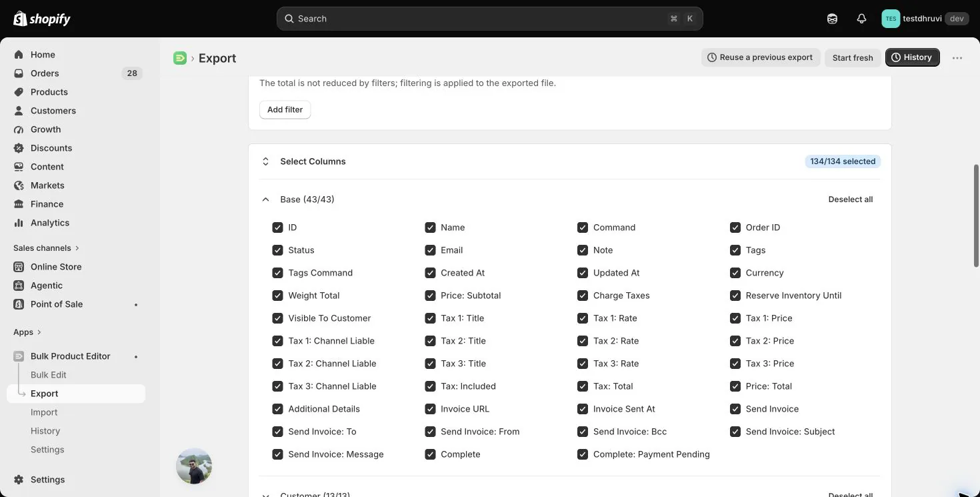The image size is (980, 497).
Task: Click the Add filter button
Action: (x=285, y=109)
